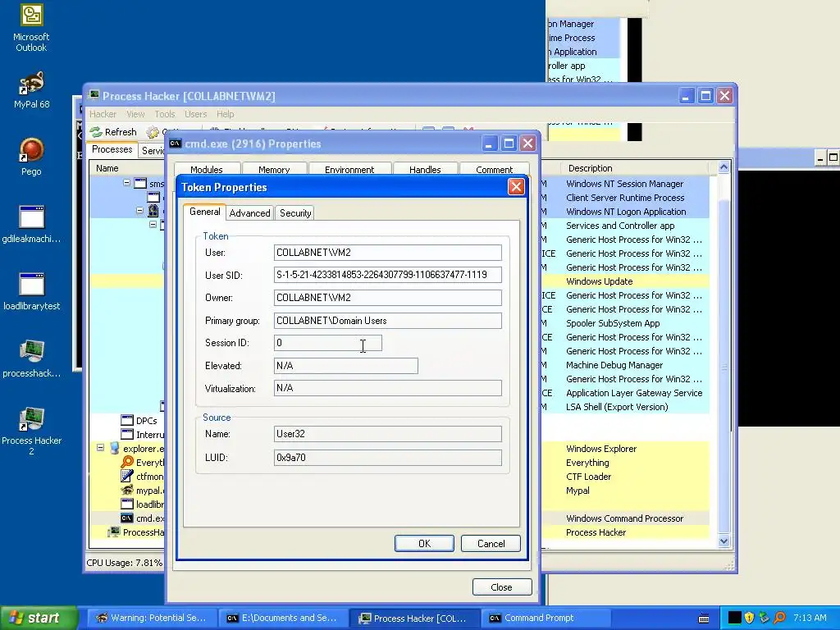Switch to the Security tab in Token Properties
Image resolution: width=840 pixels, height=630 pixels.
pos(295,213)
